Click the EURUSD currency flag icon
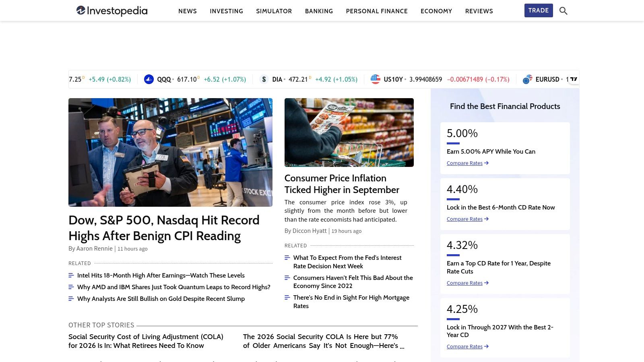The image size is (644, 362). [527, 79]
